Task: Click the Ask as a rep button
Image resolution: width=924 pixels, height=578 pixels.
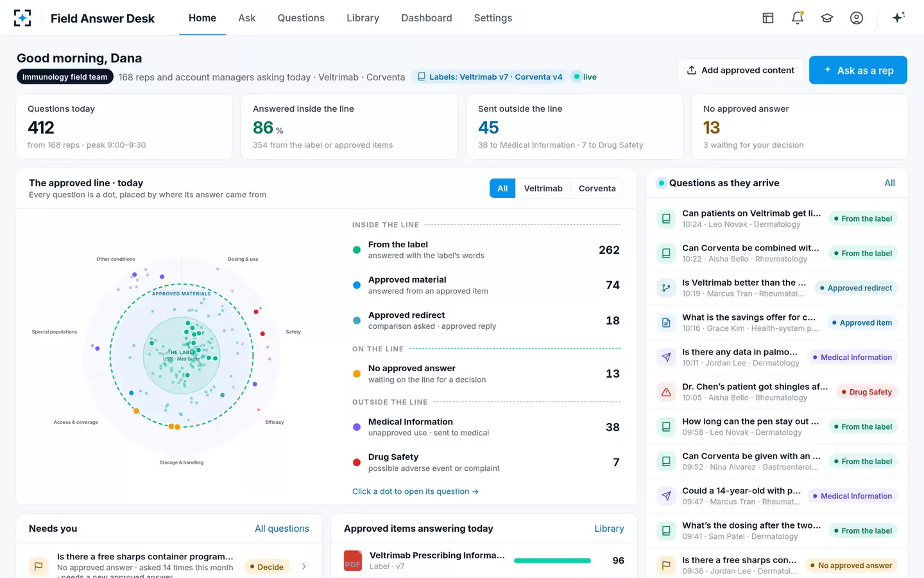Action: (858, 70)
